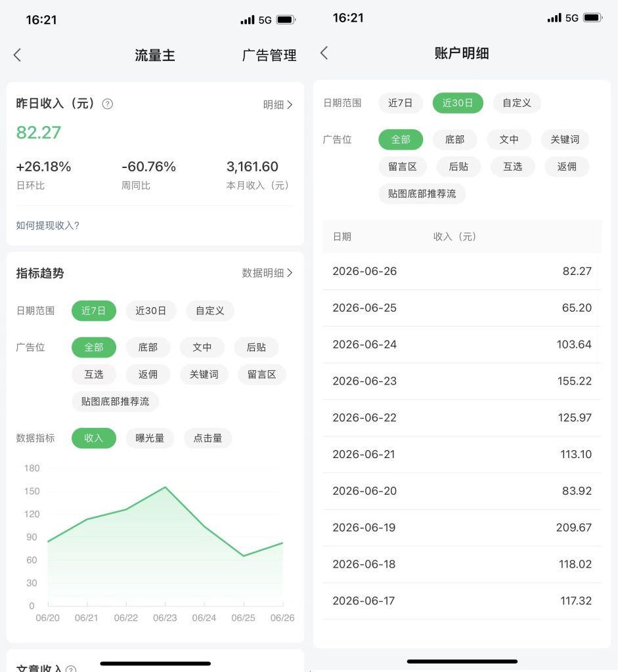Filter 账户明细 by 后贴 ad slot
The width and height of the screenshot is (618, 672).
[458, 166]
